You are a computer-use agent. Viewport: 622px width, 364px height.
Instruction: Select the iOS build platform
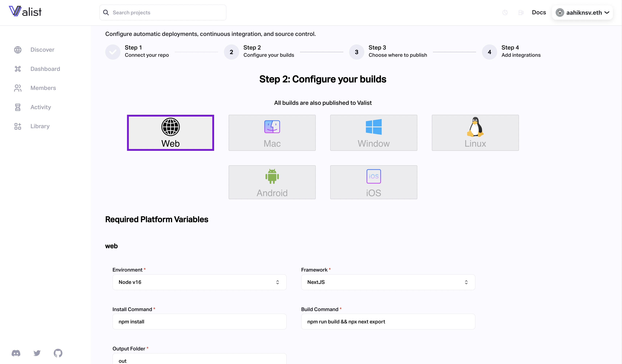373,182
